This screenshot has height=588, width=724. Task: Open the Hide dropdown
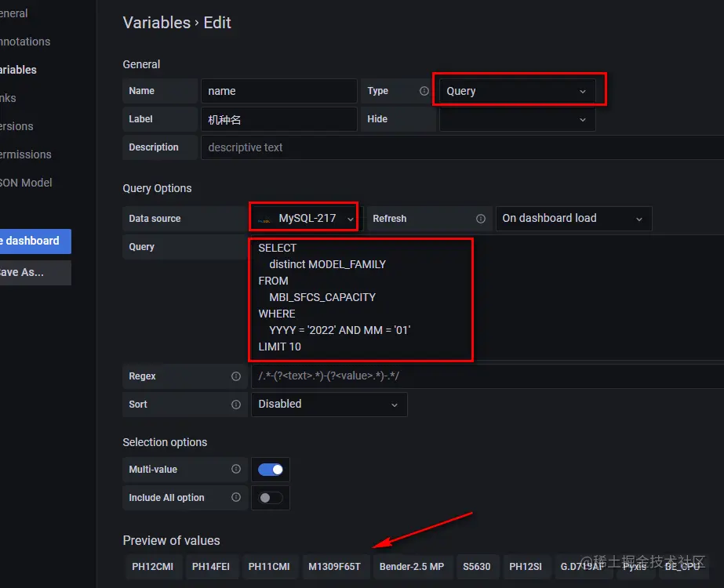[x=517, y=119]
